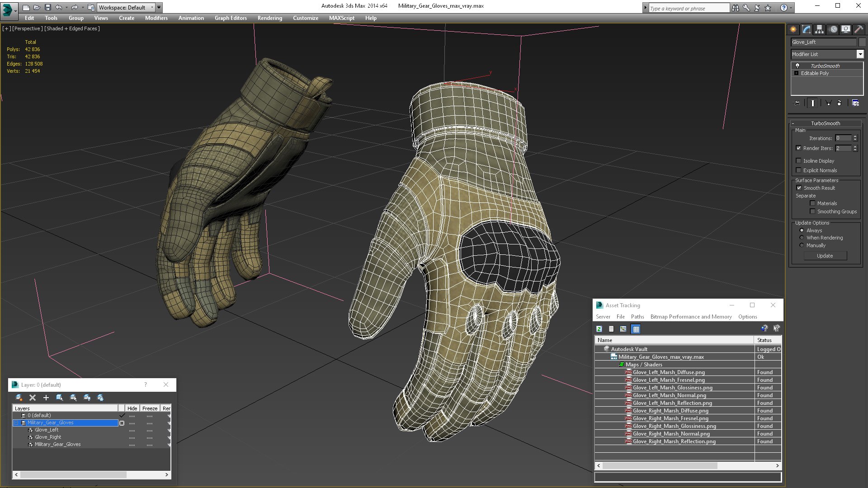Open Undo history dropdown arrow
This screenshot has width=868, height=488.
point(66,7)
